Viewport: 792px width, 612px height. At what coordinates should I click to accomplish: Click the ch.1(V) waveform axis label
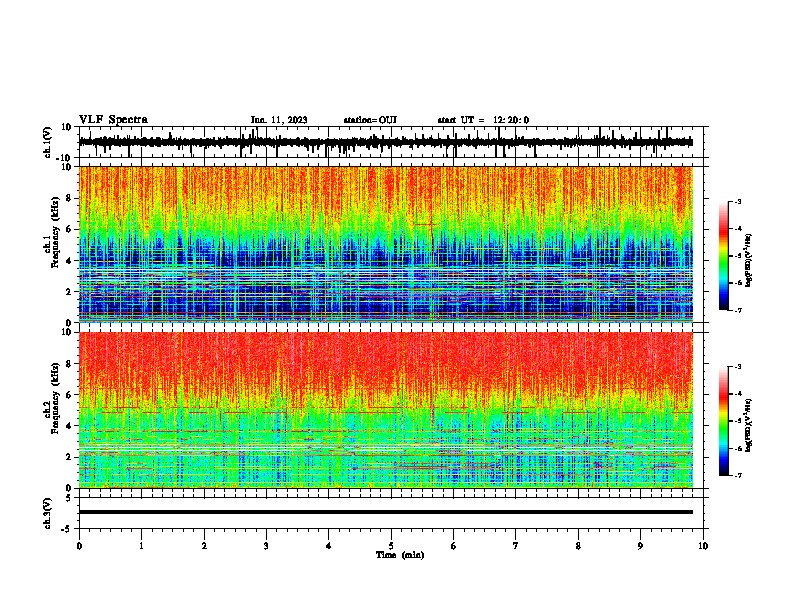coord(47,142)
